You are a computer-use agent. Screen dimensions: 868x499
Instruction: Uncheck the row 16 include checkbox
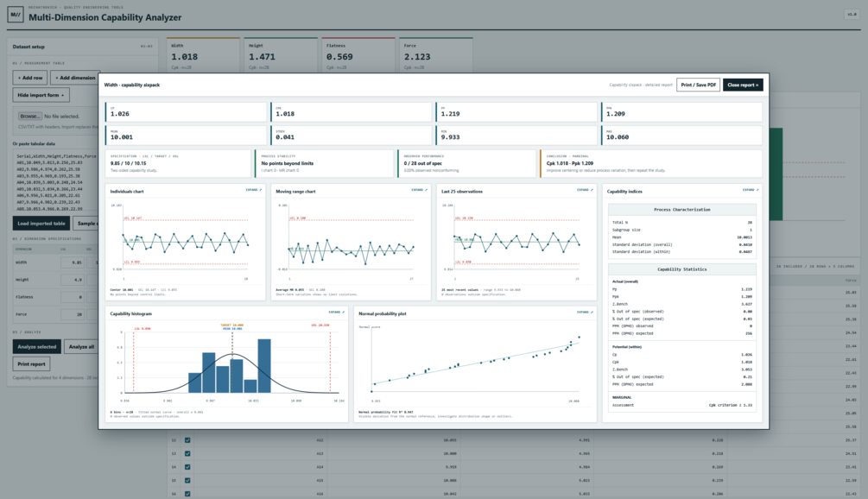coord(187,494)
